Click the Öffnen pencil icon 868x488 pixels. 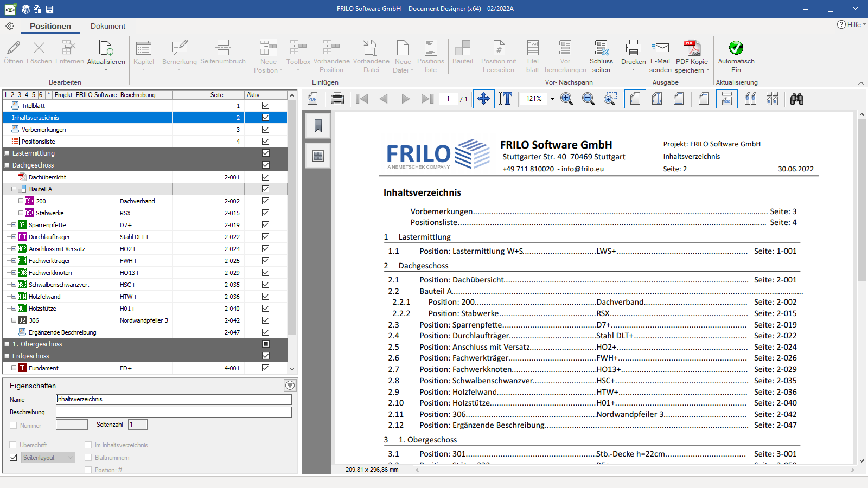point(14,48)
